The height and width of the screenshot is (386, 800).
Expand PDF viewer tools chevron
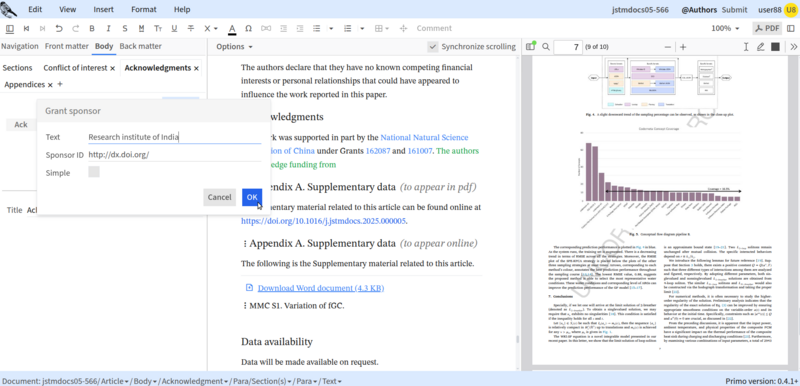pos(794,47)
